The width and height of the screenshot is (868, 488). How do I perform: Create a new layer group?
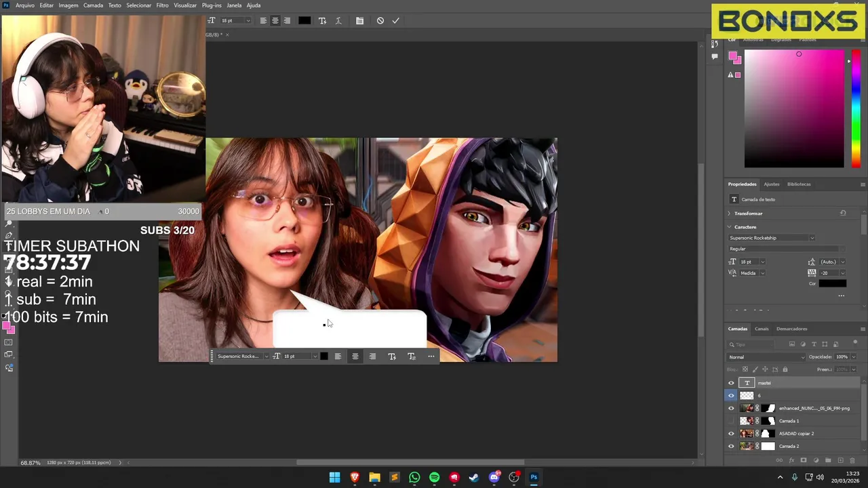(828, 460)
